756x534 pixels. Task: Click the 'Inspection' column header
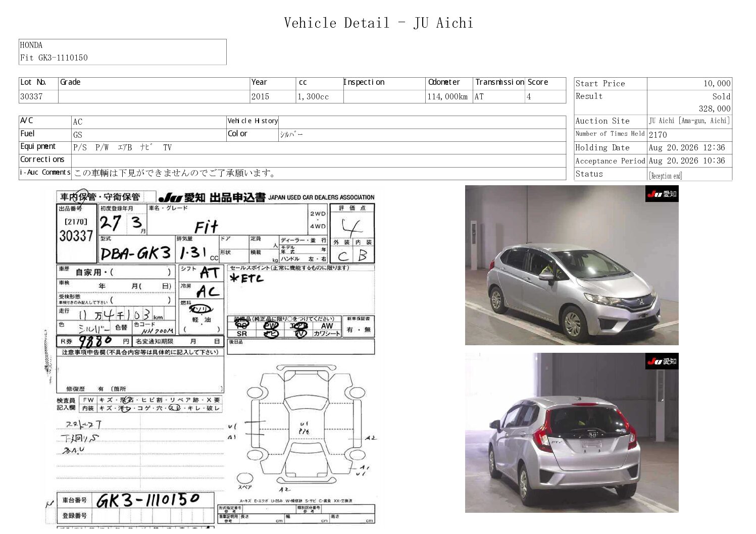tap(364, 82)
